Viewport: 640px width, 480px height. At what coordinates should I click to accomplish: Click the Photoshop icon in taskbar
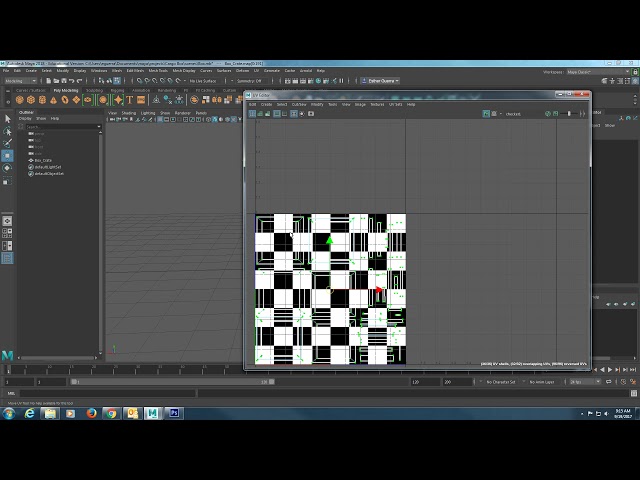point(173,413)
